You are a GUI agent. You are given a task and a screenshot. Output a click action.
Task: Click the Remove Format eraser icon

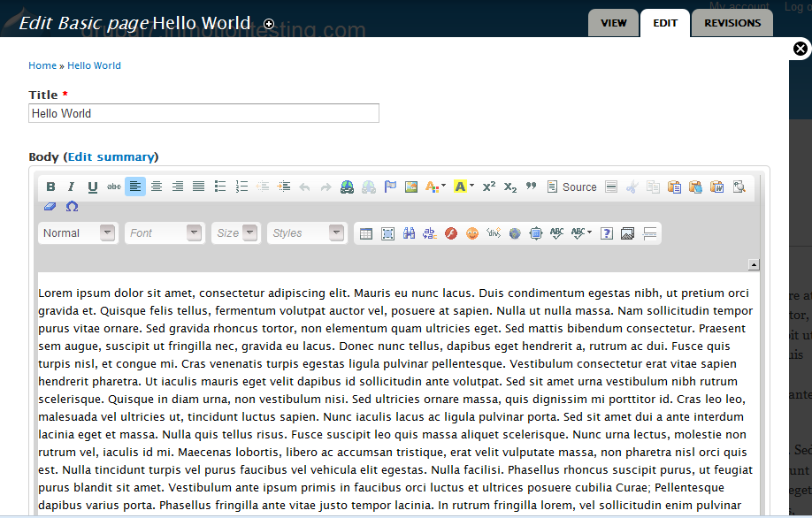pyautogui.click(x=50, y=207)
